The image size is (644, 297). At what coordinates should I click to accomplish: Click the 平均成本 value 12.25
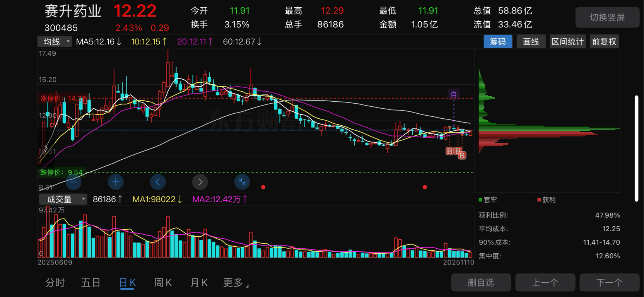(611, 229)
